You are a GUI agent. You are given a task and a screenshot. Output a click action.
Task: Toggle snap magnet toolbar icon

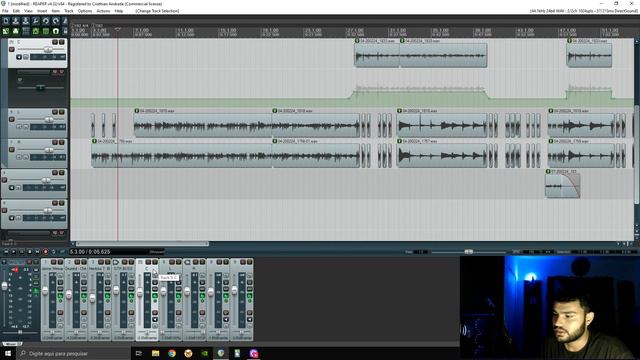coord(56,31)
